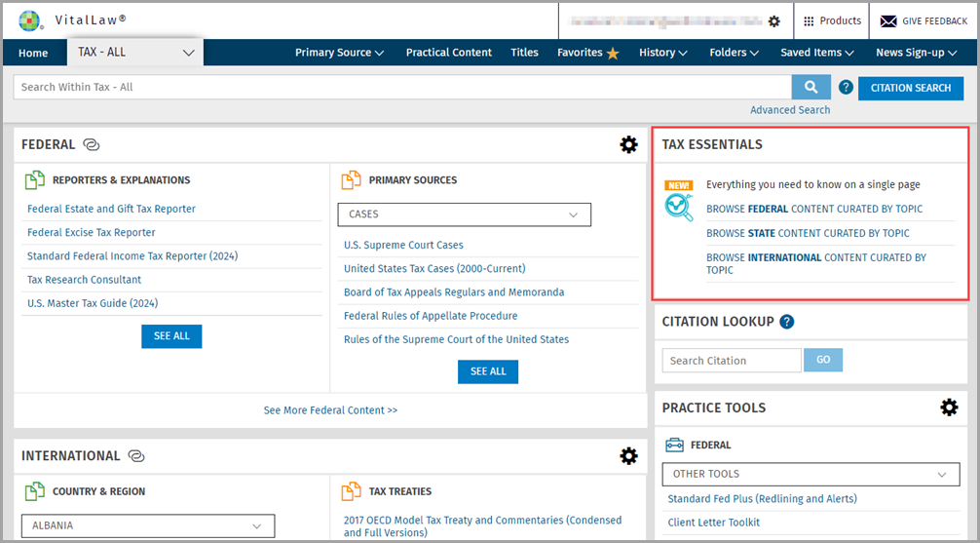Screen dimensions: 980x543
Task: Click link icon beside FEDERAL heading
Action: click(x=92, y=145)
